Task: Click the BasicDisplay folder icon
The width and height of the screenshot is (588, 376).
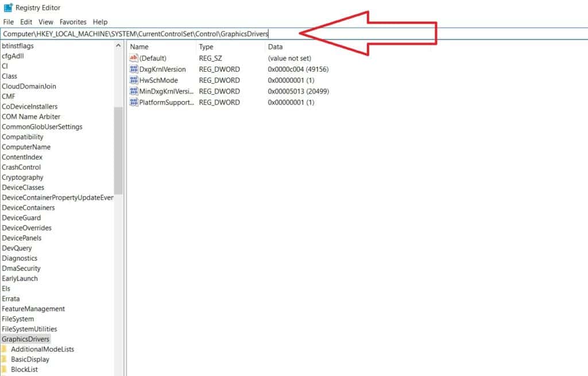Action: [4, 359]
